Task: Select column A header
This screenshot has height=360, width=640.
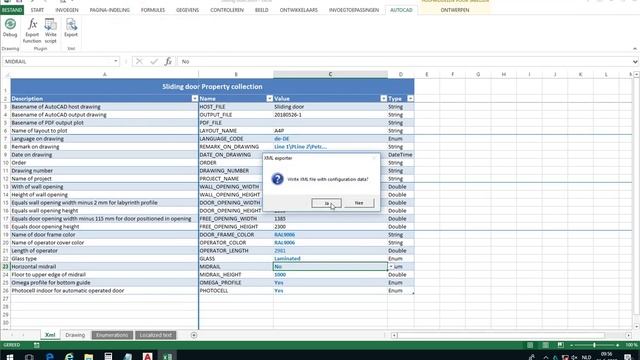Action: (x=104, y=74)
